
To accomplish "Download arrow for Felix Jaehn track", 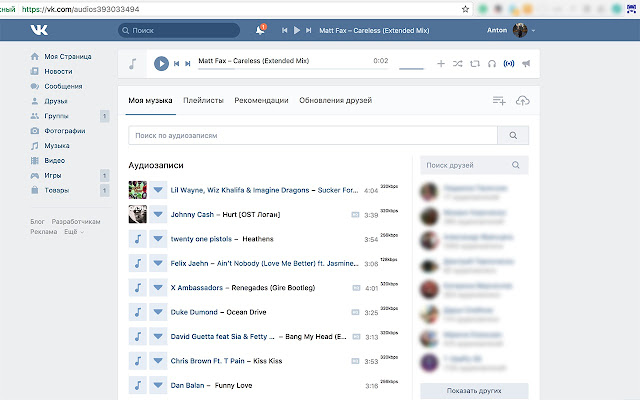I will (x=158, y=263).
